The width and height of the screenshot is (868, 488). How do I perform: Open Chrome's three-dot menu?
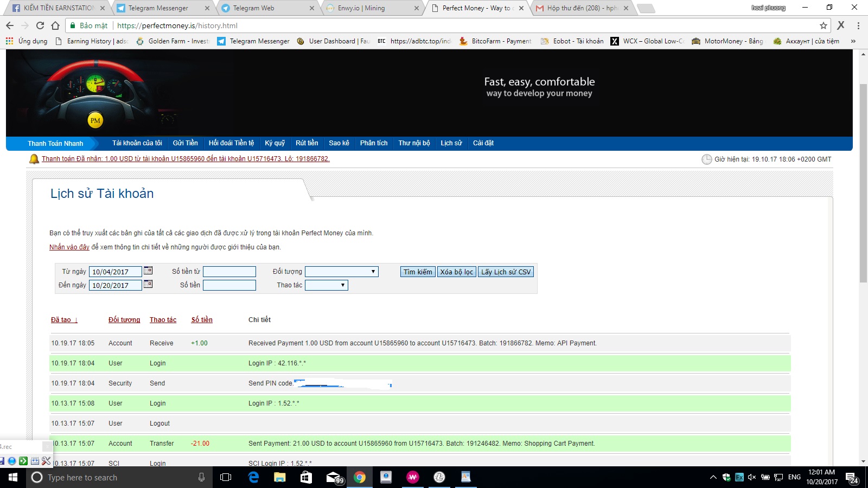coord(858,25)
